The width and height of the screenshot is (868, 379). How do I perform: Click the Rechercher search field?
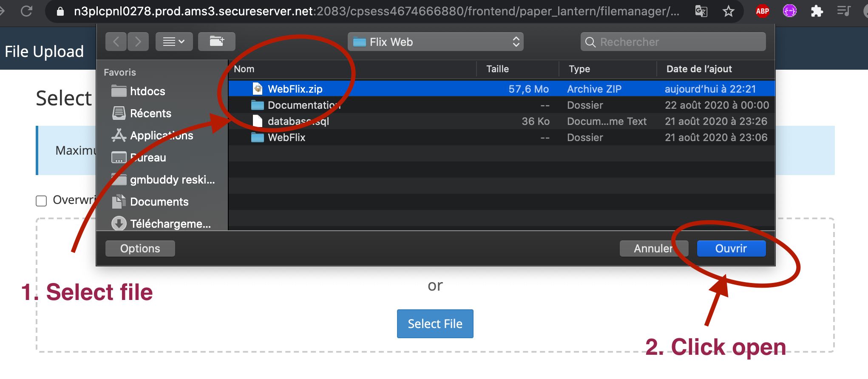tap(673, 42)
